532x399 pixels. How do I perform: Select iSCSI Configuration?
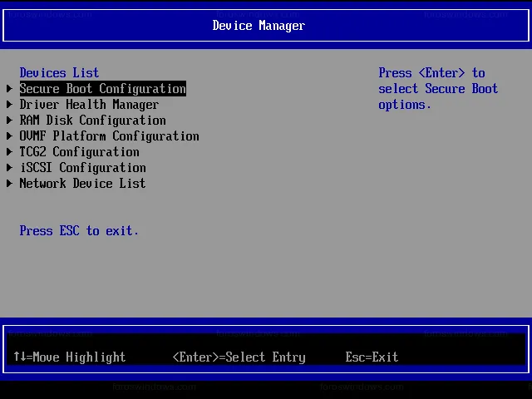pos(83,168)
